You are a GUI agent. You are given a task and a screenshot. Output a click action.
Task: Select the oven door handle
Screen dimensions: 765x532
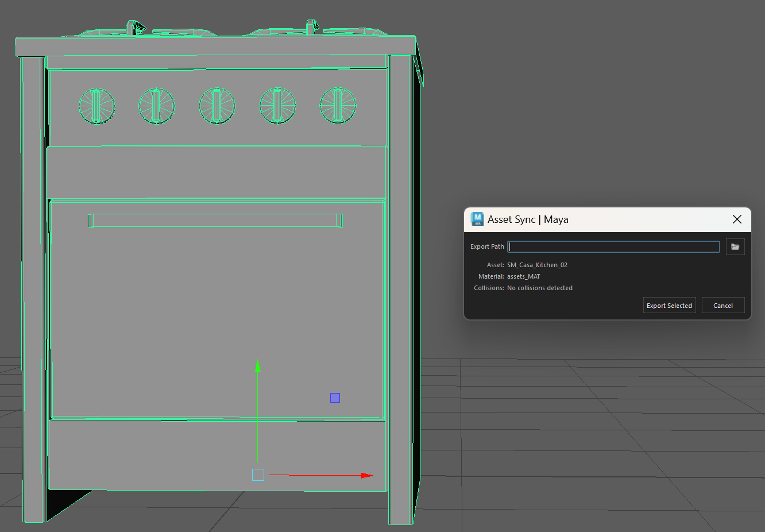(214, 220)
